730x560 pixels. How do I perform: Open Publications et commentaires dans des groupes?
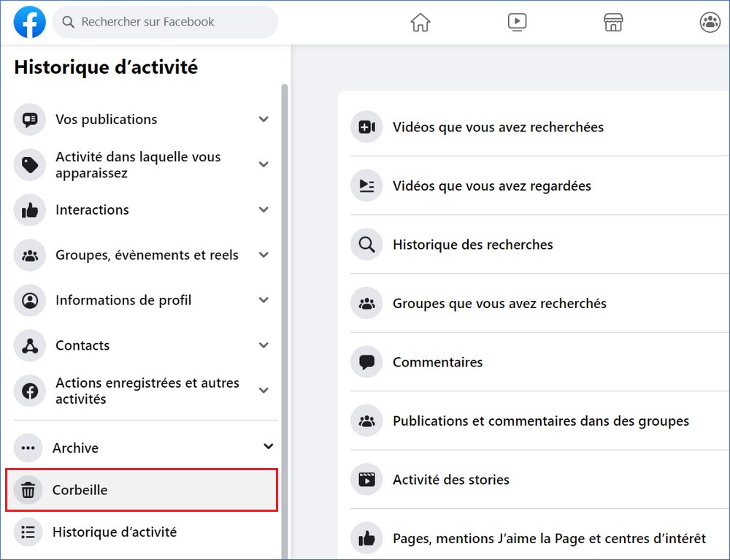coord(540,421)
